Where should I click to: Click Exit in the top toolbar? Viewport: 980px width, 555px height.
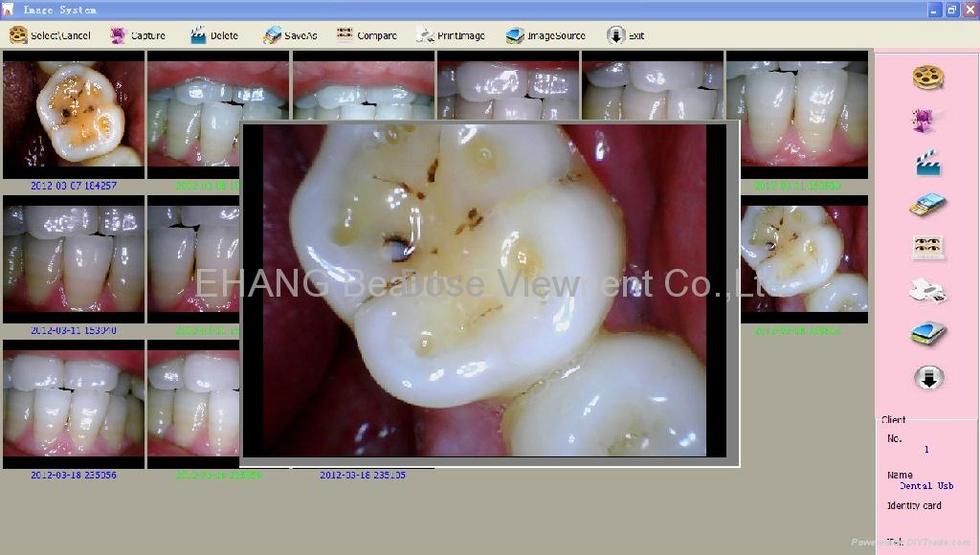pos(625,35)
